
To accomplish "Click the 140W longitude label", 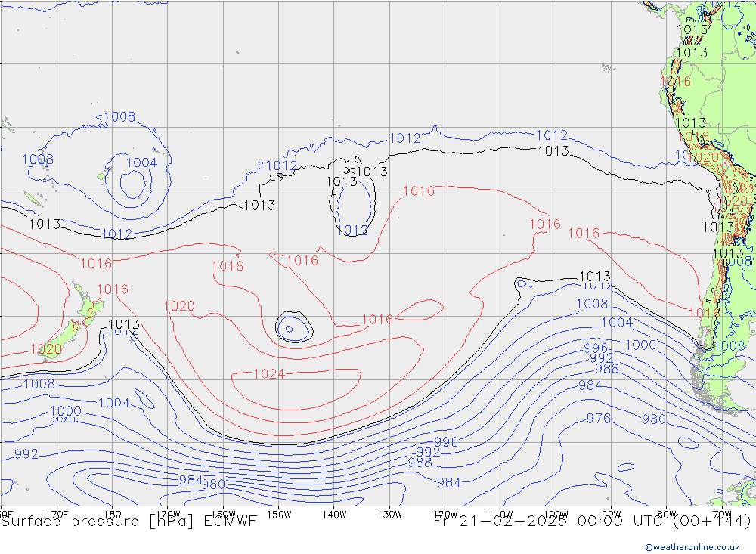I will tap(334, 515).
